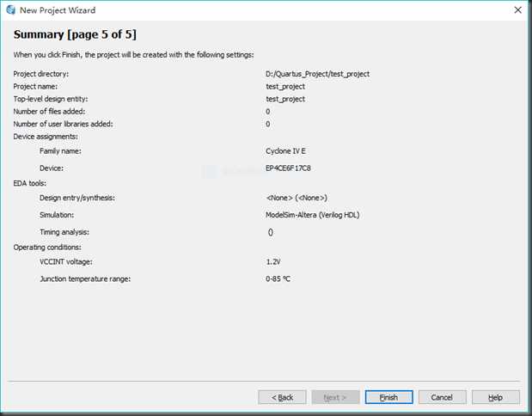532x416 pixels.
Task: Click device value EP4CE6F17C8
Action: pos(288,168)
